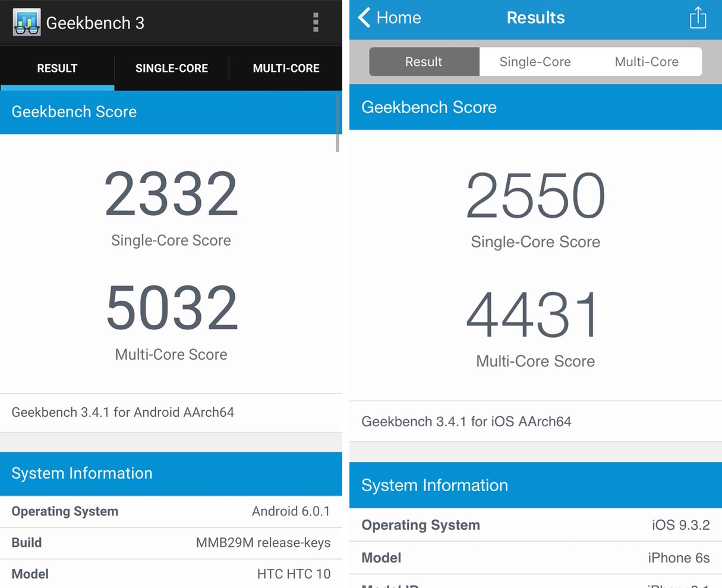Tap the Geekbench 3 app icon
The width and height of the screenshot is (722, 588).
tap(27, 23)
